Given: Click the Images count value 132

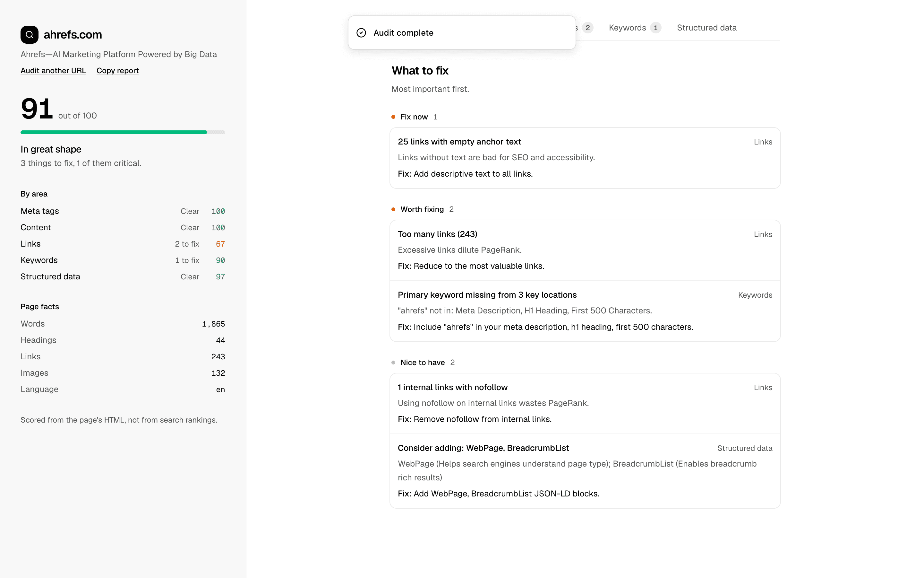Looking at the screenshot, I should pyautogui.click(x=218, y=373).
